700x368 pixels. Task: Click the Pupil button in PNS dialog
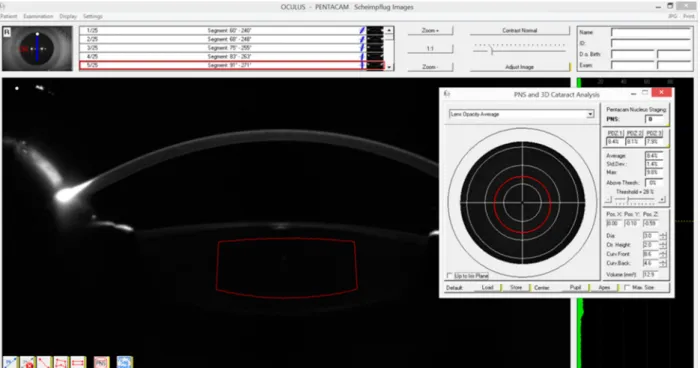coord(575,288)
